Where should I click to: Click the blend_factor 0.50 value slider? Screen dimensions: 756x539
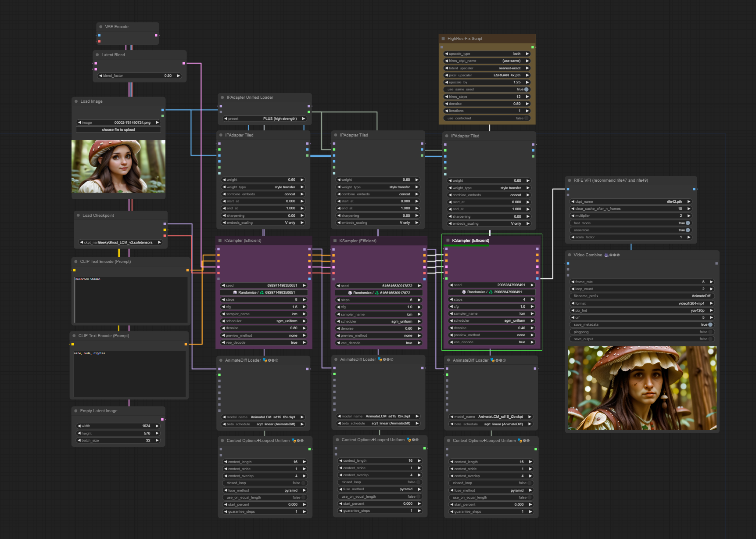(x=140, y=75)
